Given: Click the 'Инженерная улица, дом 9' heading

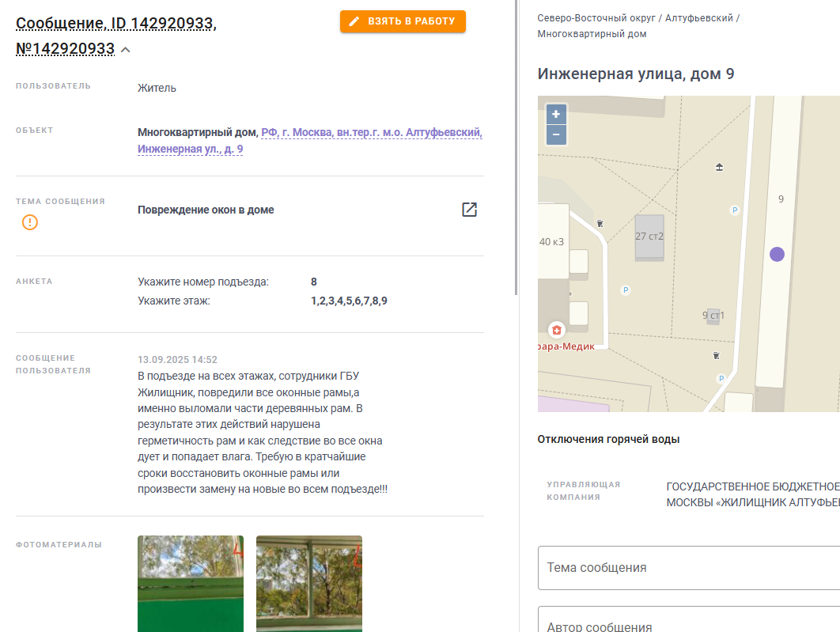Looking at the screenshot, I should click(x=636, y=74).
